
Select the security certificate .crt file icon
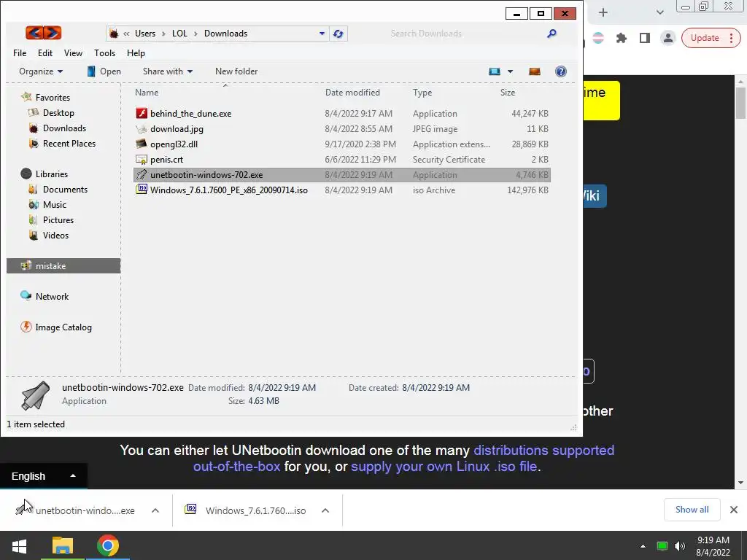142,160
